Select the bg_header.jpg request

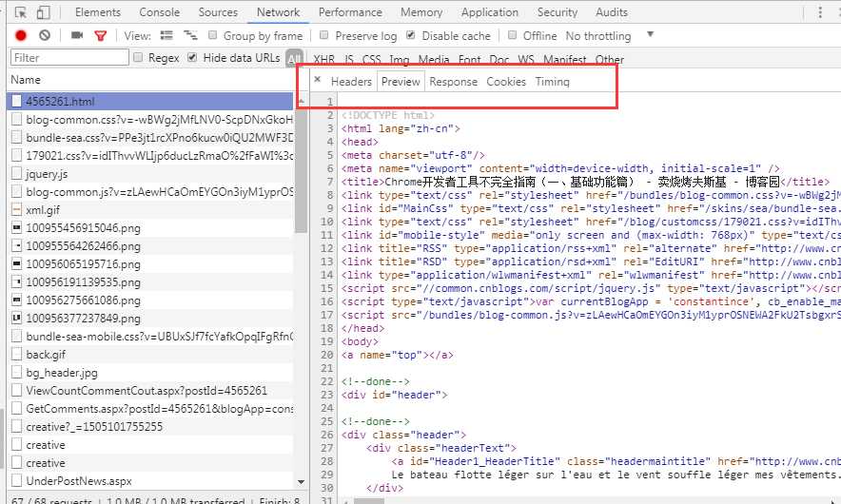149,373
